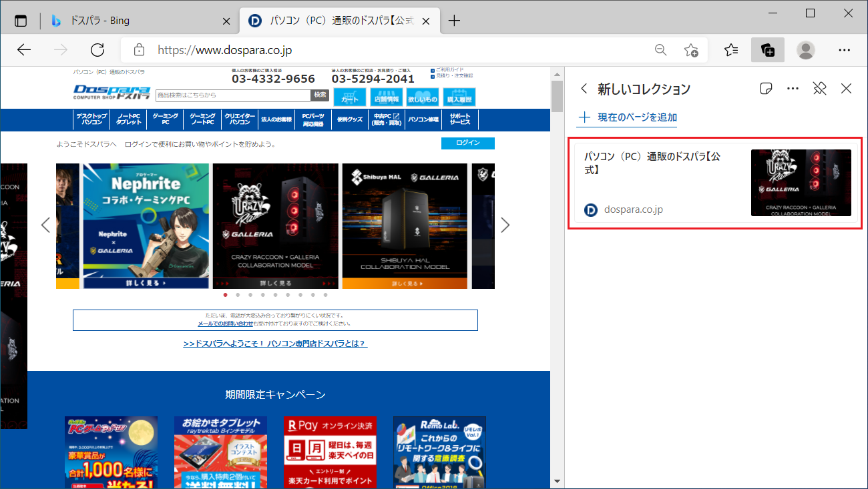Add this page to favorites
868x489 pixels.
(691, 50)
